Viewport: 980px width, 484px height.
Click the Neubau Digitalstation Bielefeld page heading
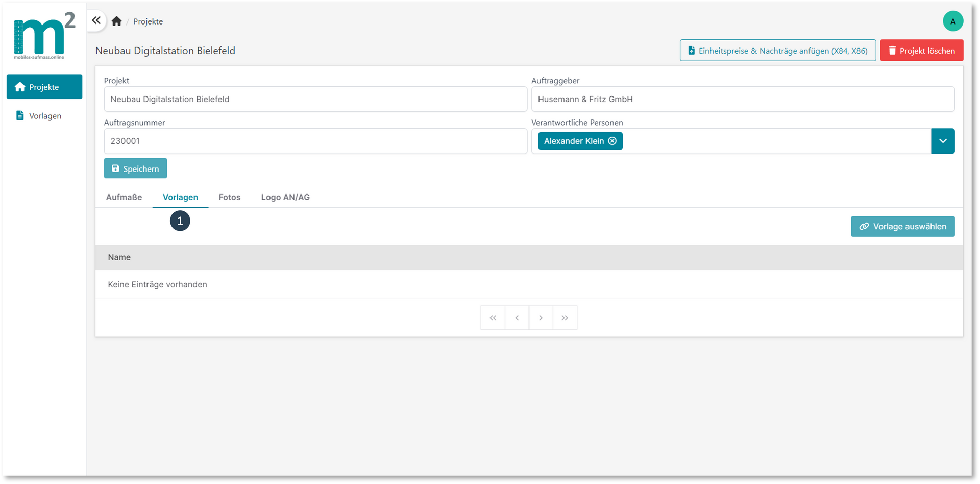coord(165,51)
